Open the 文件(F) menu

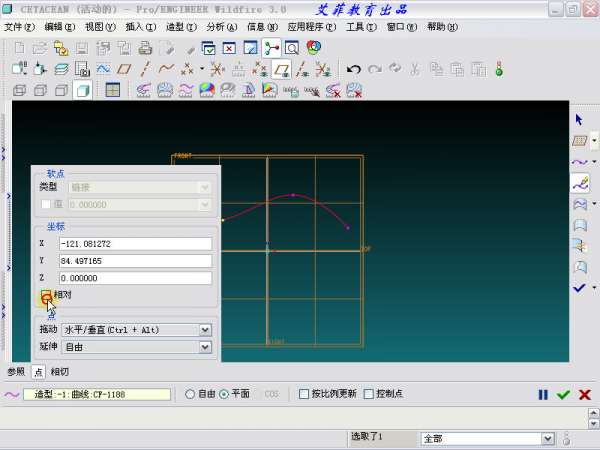[19, 27]
